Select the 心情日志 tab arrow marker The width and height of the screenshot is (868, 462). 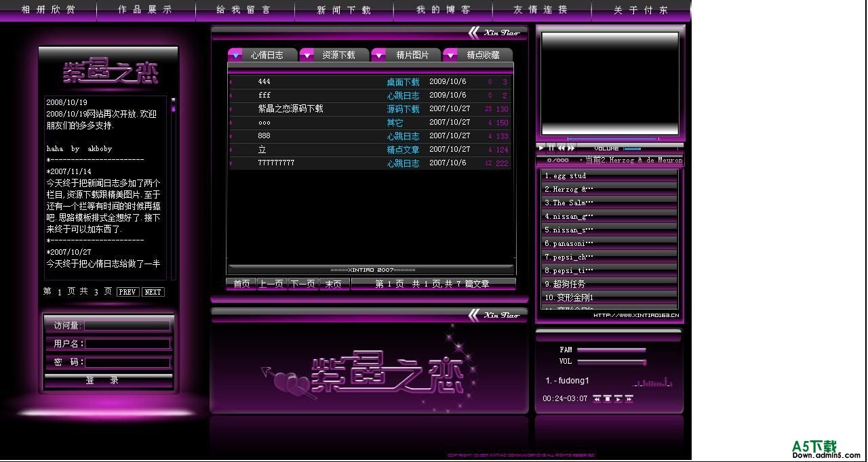(236, 54)
